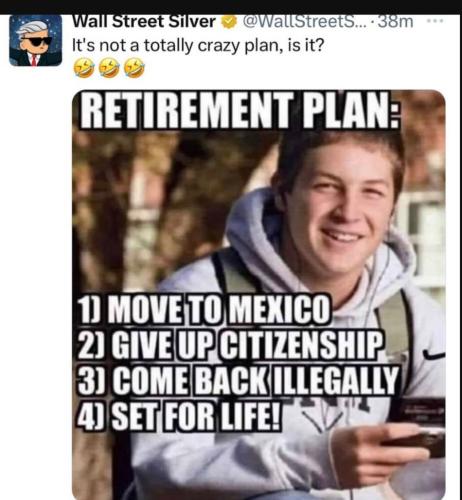Click the COME BACK ILLEGALLY line
The width and height of the screenshot is (462, 500).
pos(238,381)
